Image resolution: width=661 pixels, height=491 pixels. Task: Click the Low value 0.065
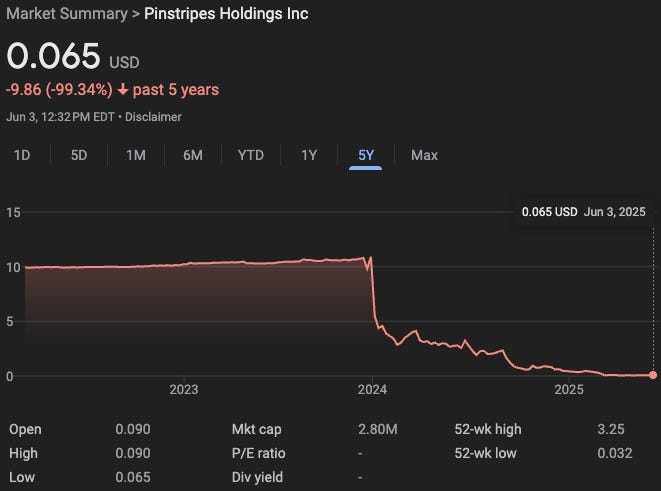pos(133,477)
